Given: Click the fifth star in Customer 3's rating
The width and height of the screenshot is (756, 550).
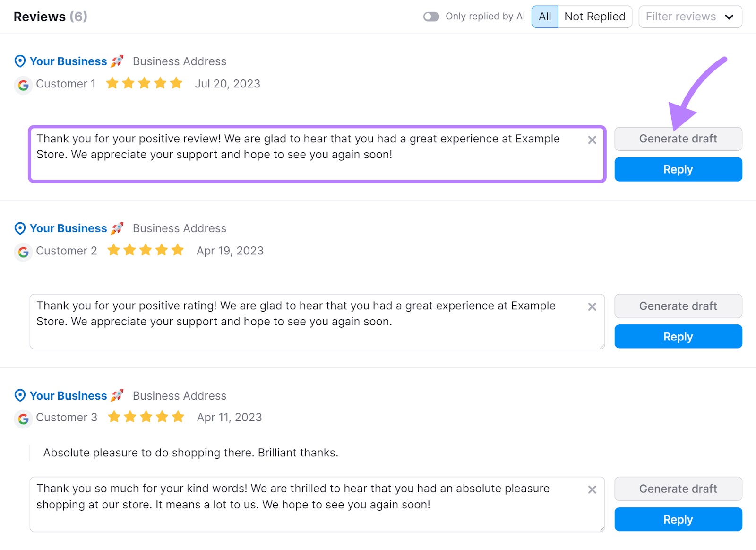Looking at the screenshot, I should pos(178,417).
